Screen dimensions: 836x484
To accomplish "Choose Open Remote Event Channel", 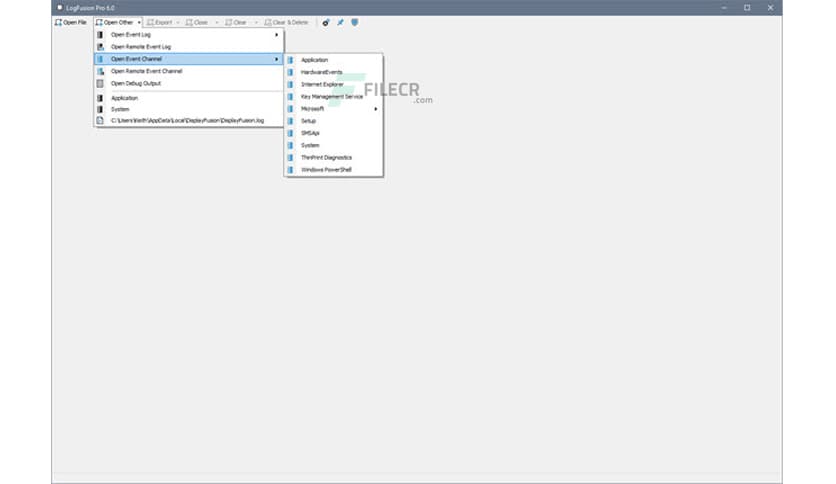I will 189,71.
